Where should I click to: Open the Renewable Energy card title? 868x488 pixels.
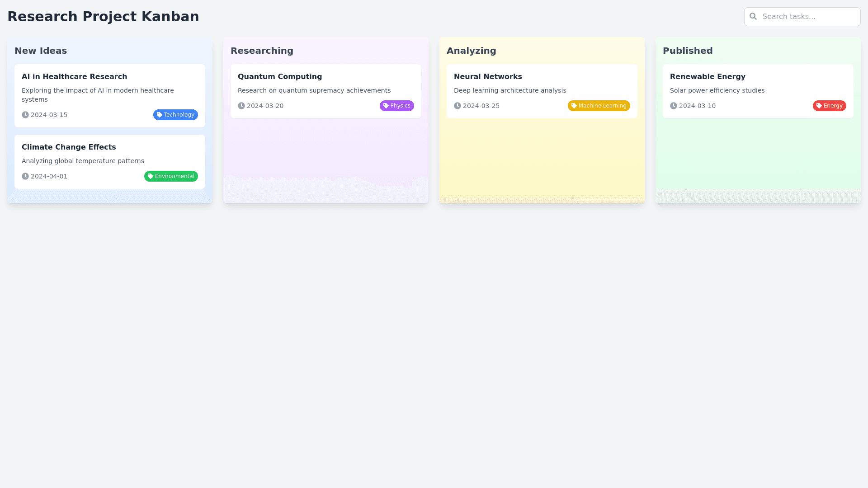pos(708,77)
